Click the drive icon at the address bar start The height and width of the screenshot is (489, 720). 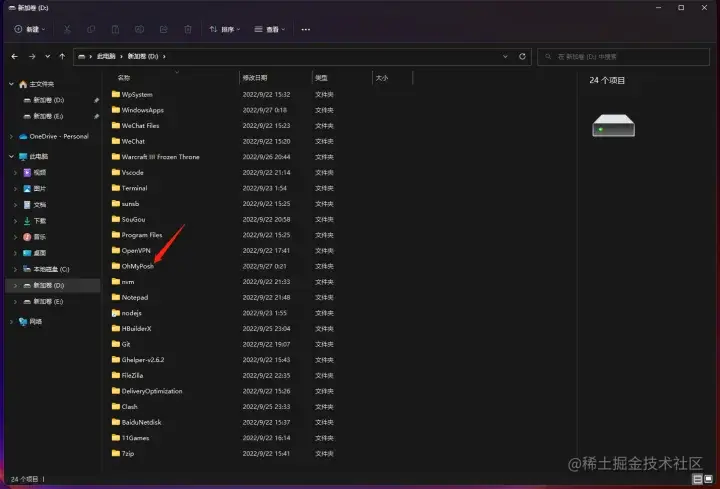point(81,56)
